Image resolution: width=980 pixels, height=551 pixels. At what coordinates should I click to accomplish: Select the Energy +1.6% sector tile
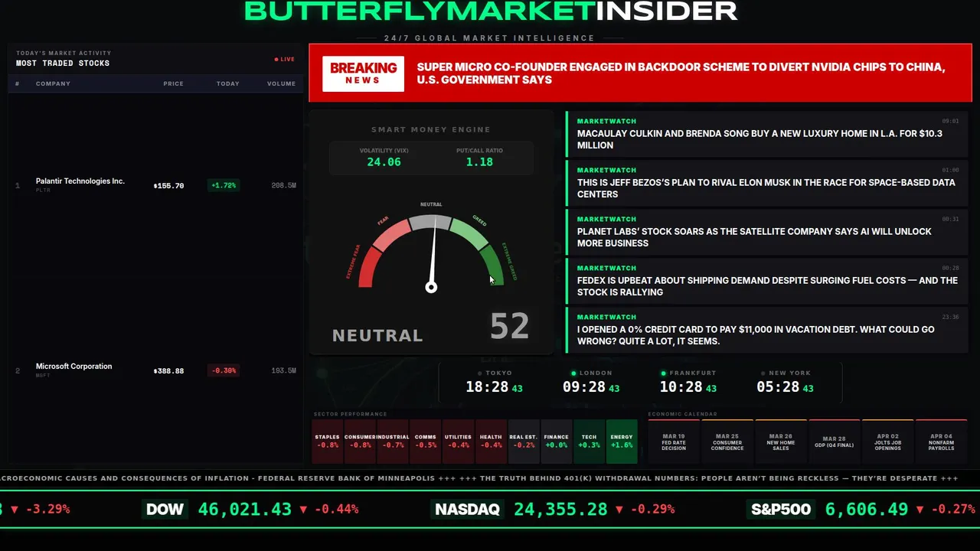click(622, 442)
